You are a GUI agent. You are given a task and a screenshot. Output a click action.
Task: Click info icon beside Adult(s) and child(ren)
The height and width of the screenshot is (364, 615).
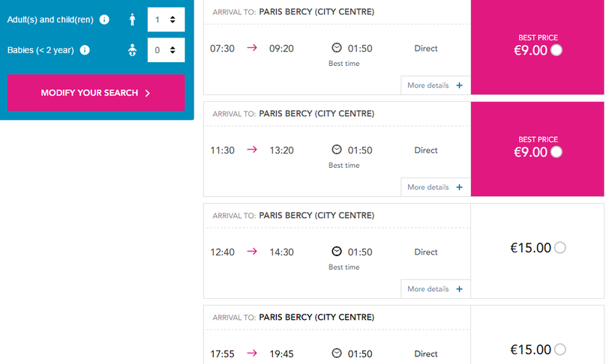click(x=104, y=19)
